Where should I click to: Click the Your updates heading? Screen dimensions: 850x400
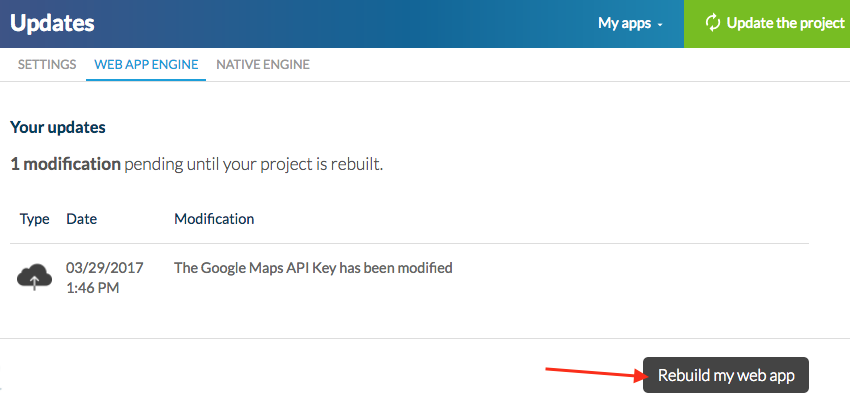[57, 128]
